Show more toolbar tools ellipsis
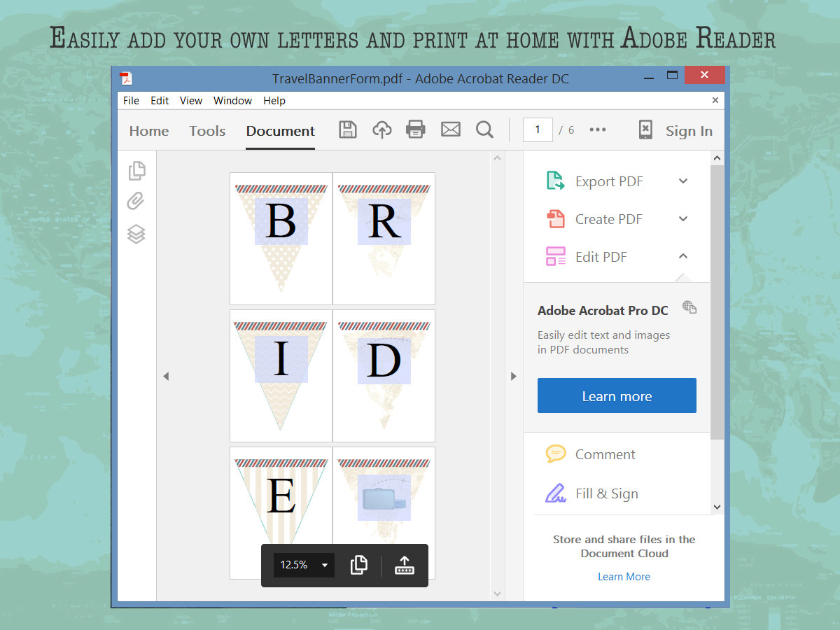Viewport: 840px width, 630px height. click(x=598, y=129)
